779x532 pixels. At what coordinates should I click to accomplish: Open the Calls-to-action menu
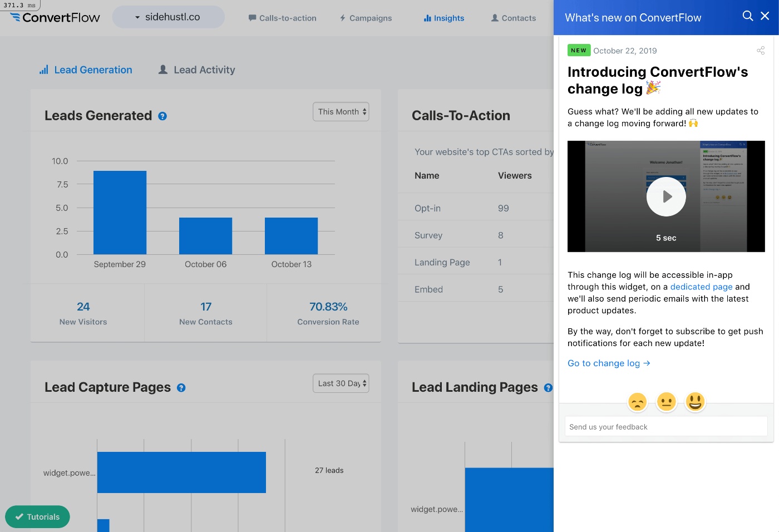pos(282,18)
